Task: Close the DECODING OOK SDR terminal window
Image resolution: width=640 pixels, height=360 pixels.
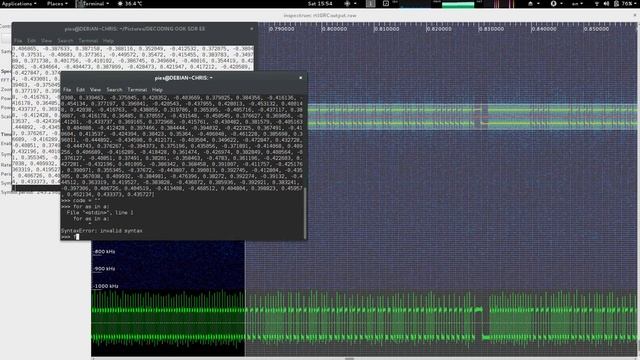Action: coord(251,29)
